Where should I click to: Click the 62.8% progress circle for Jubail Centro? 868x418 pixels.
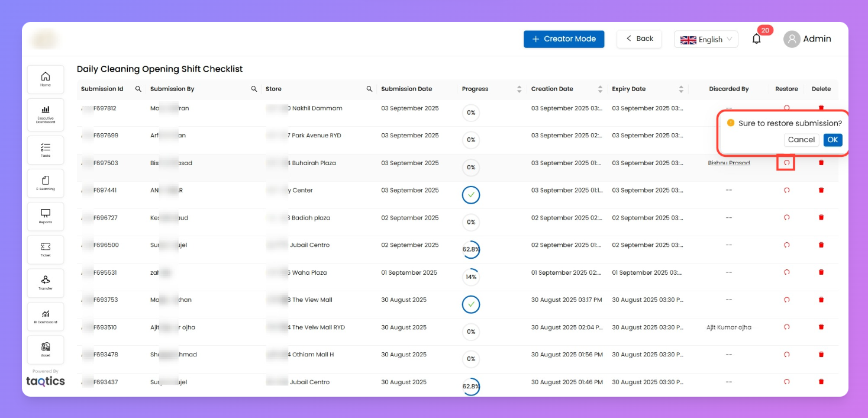[x=471, y=249]
